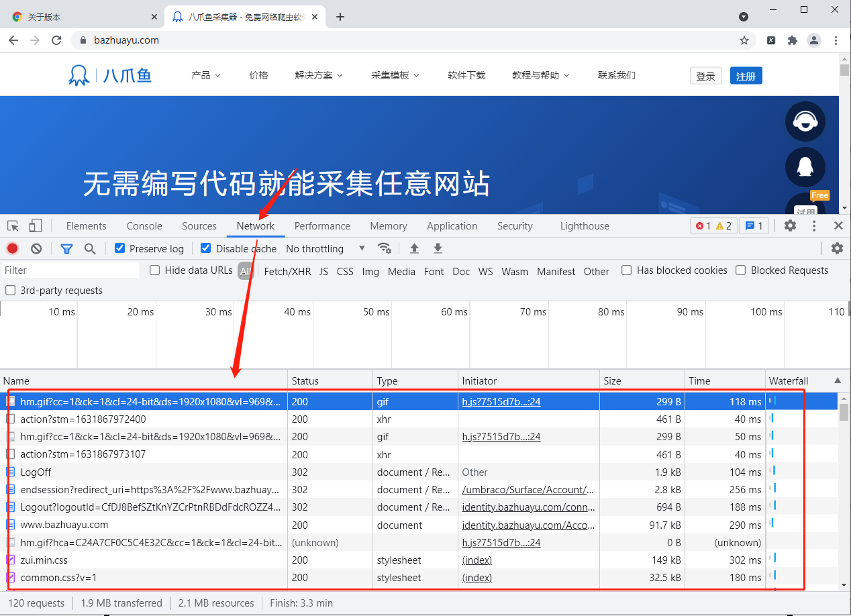Reload the bazhuayu page
851x616 pixels.
56,40
